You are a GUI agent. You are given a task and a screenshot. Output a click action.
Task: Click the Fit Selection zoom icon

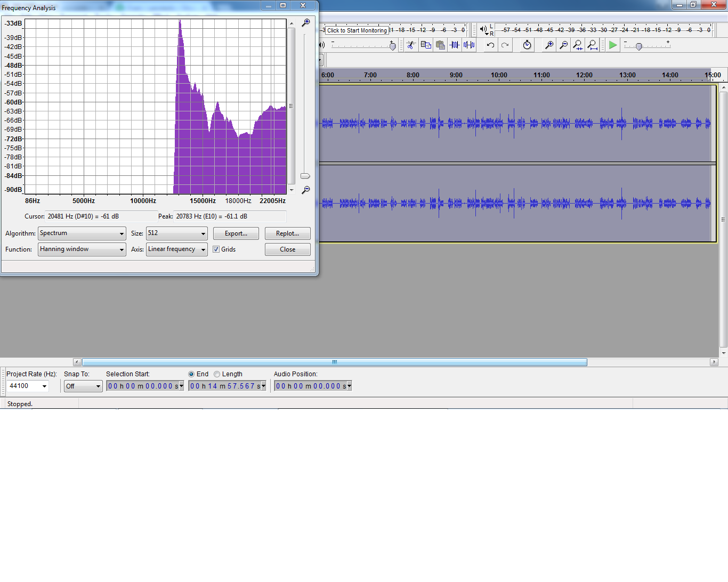[x=578, y=45]
